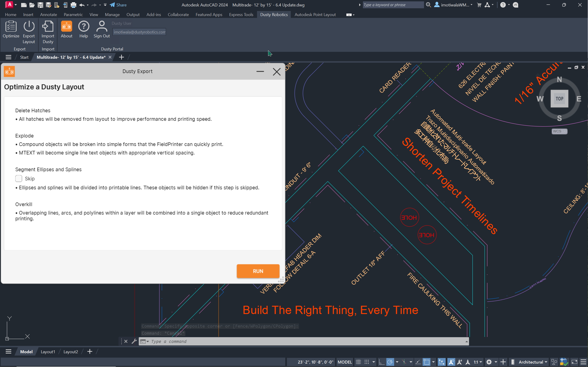This screenshot has height=367, width=588.
Task: Click the command line customize wrench
Action: (134, 341)
